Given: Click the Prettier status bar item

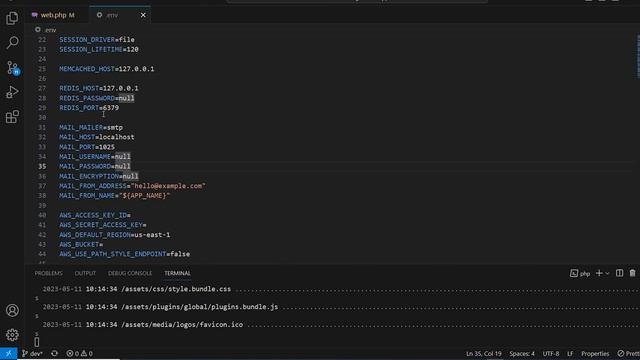Looking at the screenshot, I should point(629,353).
